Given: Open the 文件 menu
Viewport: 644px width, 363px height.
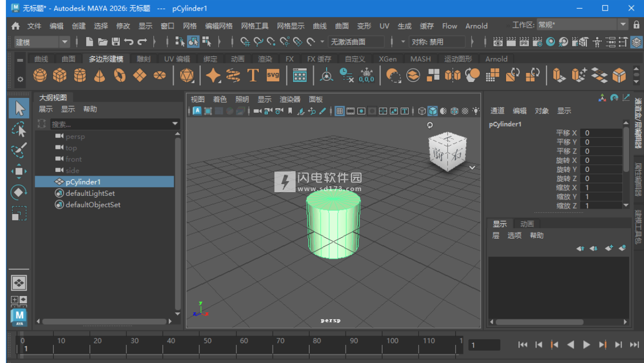Looking at the screenshot, I should [x=34, y=26].
